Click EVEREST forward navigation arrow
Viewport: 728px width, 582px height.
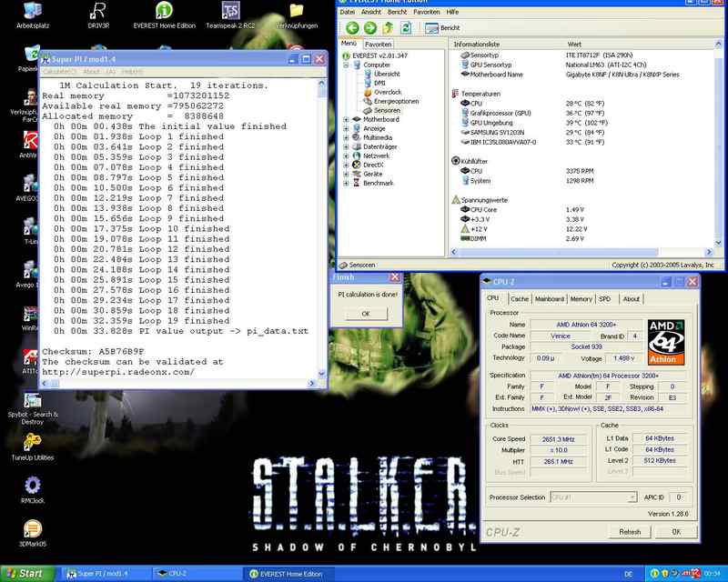370,28
